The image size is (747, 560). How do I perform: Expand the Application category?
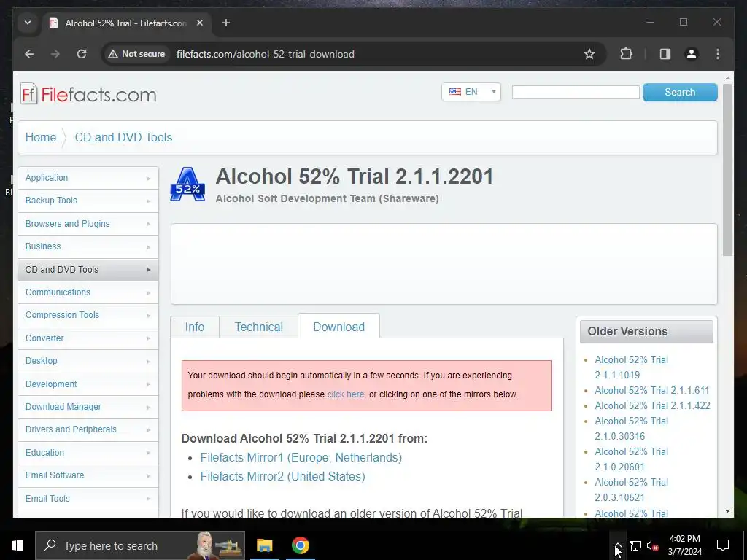(x=88, y=178)
